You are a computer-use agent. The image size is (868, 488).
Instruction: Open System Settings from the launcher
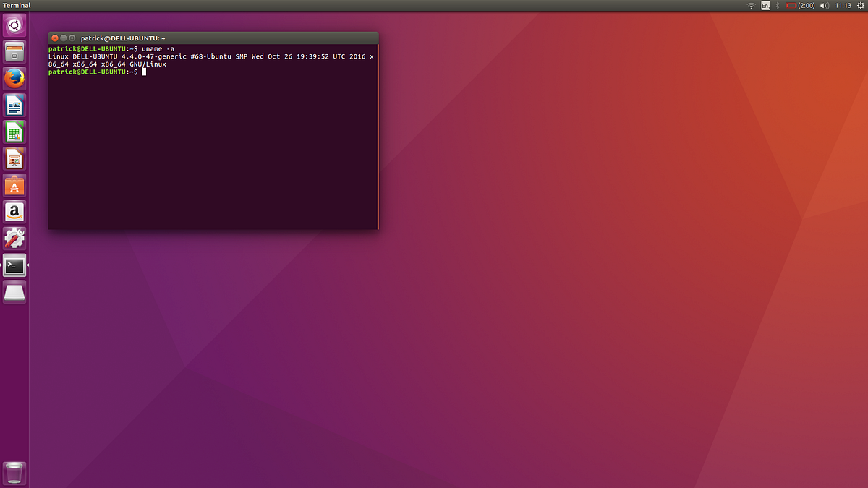point(14,239)
